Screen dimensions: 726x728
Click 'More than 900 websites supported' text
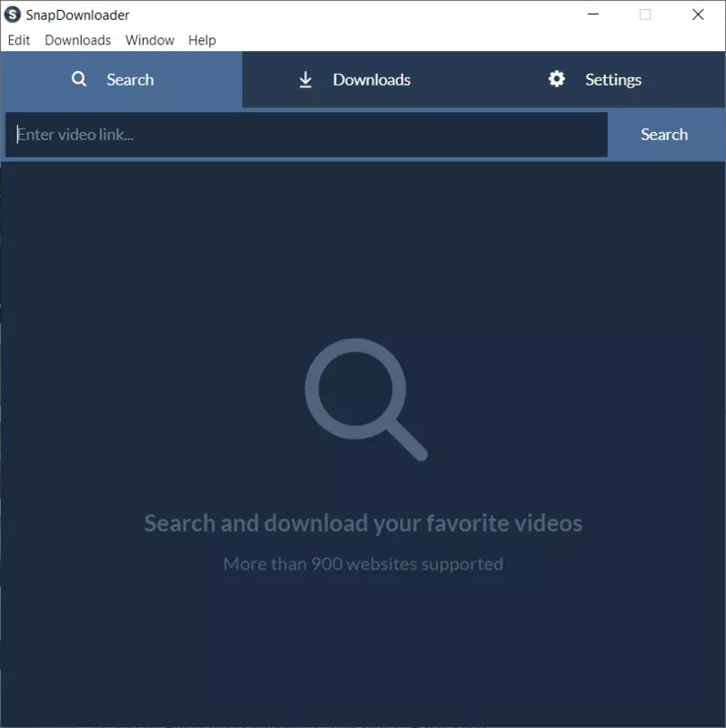coord(363,564)
